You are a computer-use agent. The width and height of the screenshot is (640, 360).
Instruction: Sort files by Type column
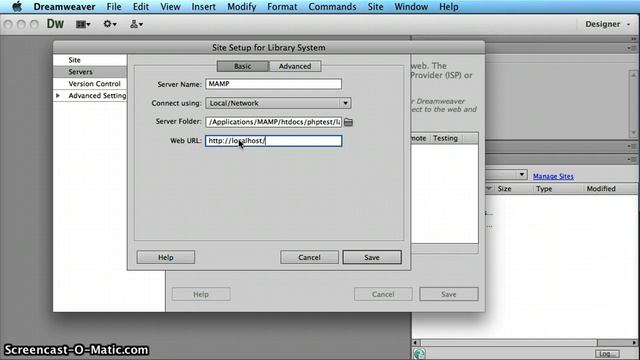coord(544,189)
